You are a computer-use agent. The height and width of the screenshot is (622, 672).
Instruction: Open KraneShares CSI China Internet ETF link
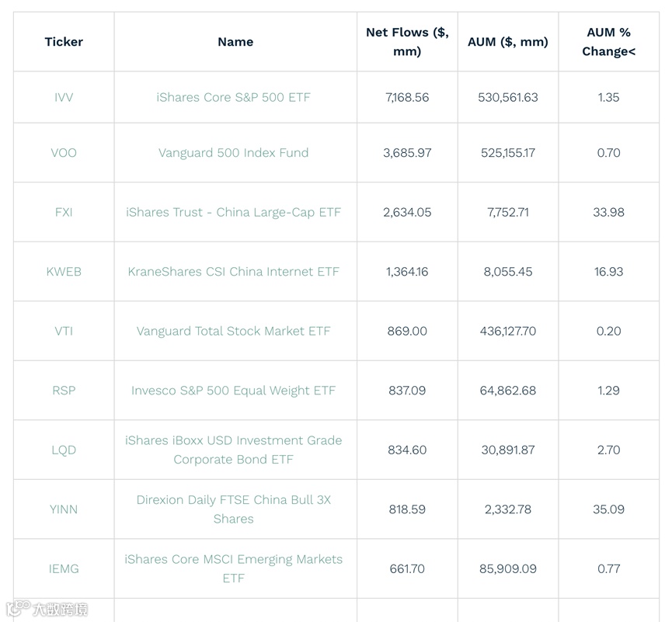[x=234, y=272]
